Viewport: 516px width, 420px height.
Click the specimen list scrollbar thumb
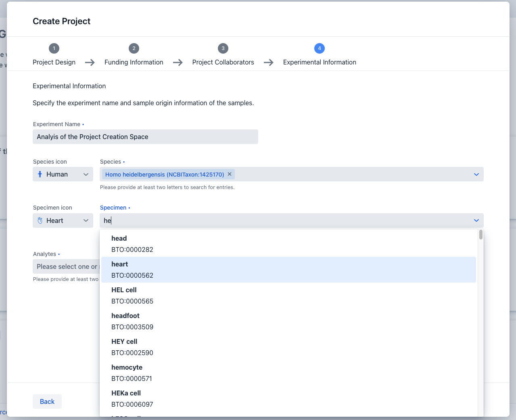click(481, 235)
